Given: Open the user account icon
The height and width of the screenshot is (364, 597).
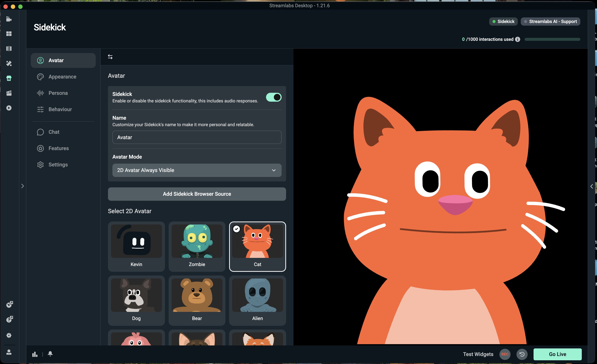Looking at the screenshot, I should click(9, 352).
